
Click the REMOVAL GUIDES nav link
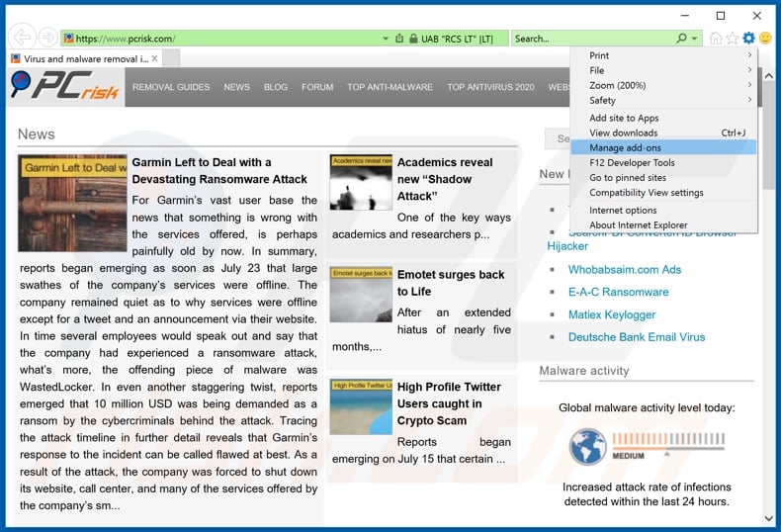171,87
